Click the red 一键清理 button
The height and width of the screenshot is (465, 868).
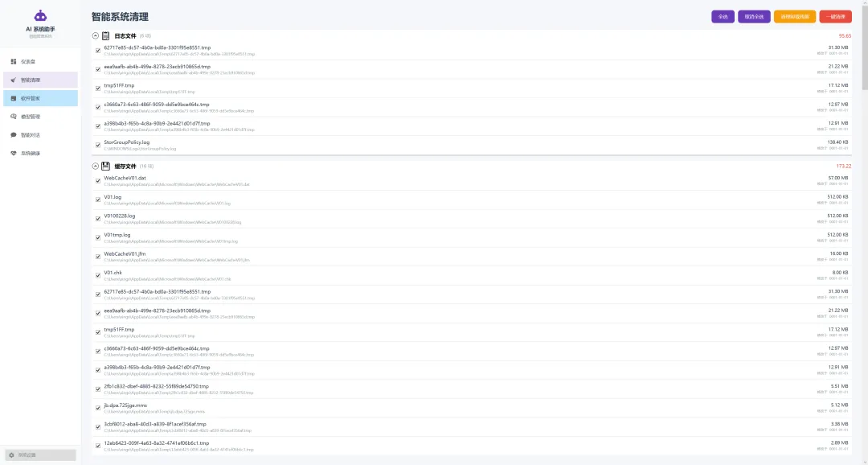836,17
